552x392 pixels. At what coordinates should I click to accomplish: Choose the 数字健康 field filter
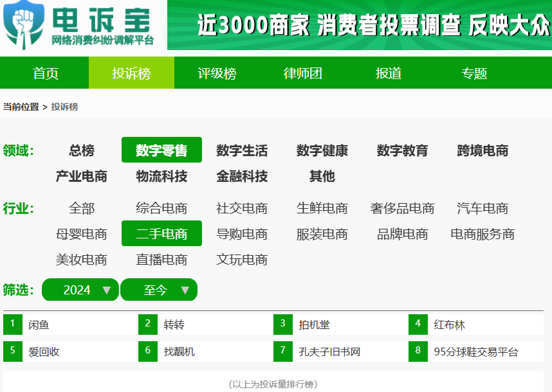coord(322,150)
